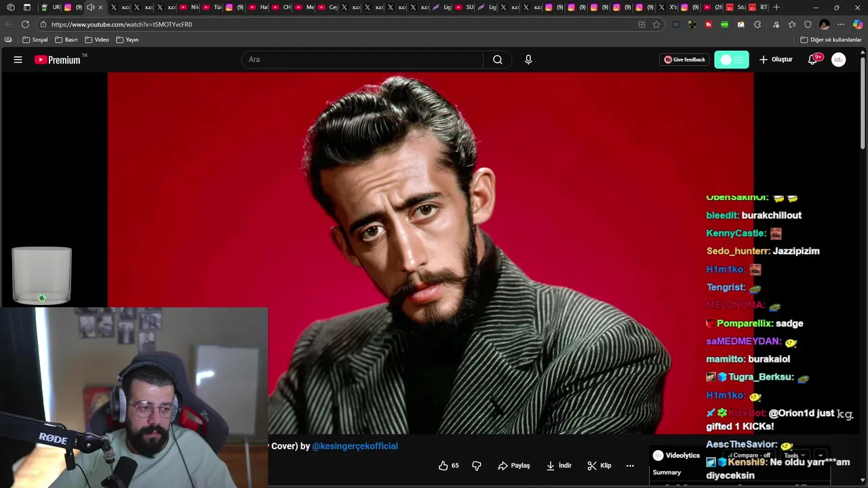Open the Sosyal bookmarks folder

[35, 40]
